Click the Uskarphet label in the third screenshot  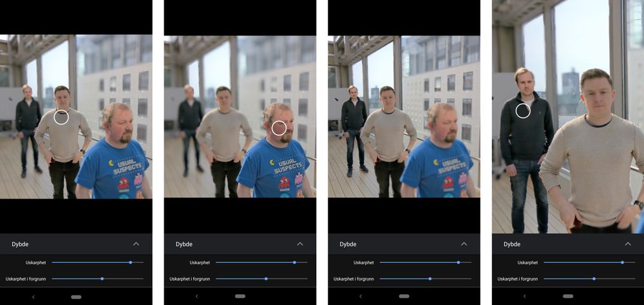(363, 262)
